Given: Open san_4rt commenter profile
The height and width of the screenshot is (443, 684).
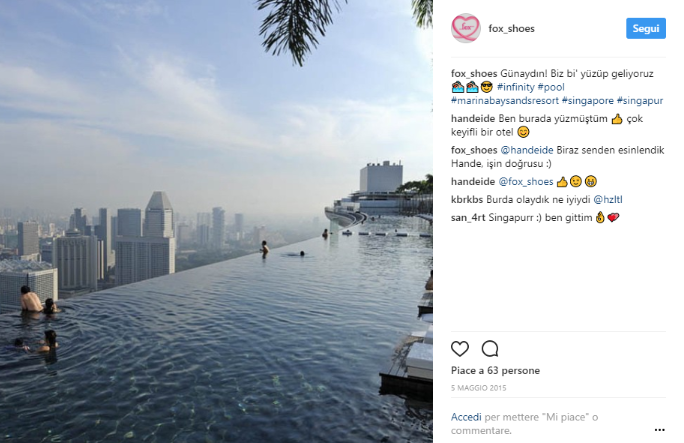Looking at the screenshot, I should pyautogui.click(x=468, y=218).
